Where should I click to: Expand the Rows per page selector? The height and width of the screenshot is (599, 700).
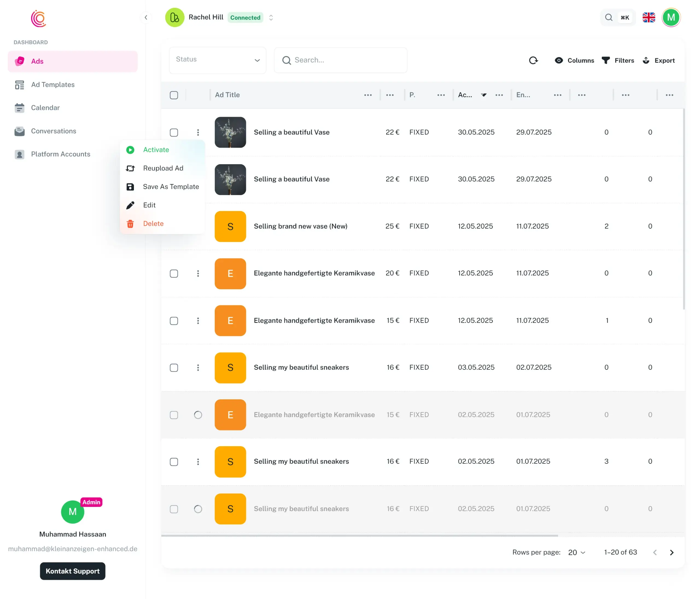[x=576, y=552]
